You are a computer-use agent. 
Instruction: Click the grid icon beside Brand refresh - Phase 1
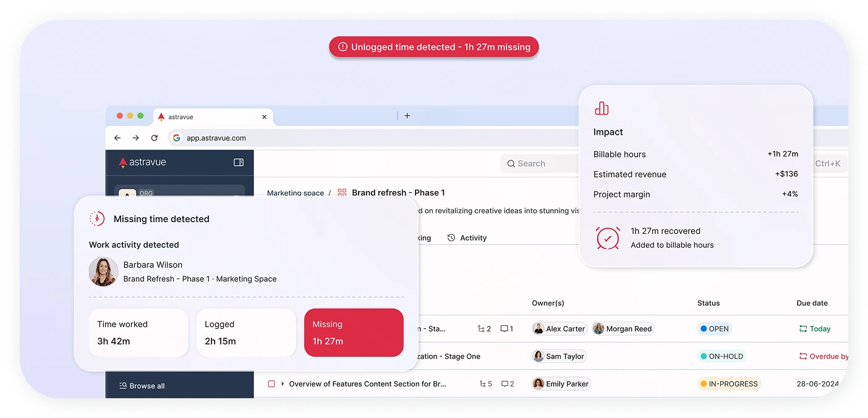pos(342,193)
